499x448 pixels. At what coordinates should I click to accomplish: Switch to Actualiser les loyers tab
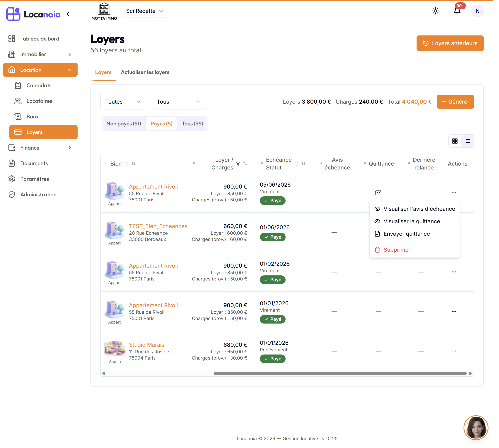click(145, 72)
